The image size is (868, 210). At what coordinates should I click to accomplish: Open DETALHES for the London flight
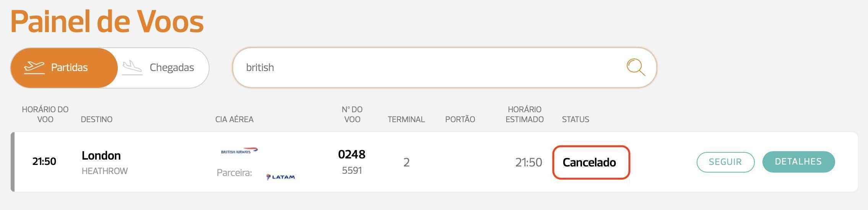[798, 162]
